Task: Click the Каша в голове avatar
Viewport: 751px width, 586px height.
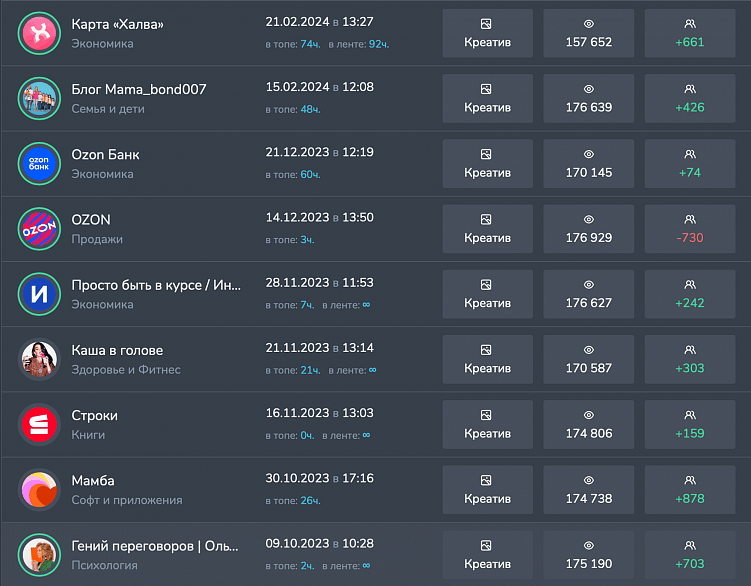Action: tap(40, 359)
